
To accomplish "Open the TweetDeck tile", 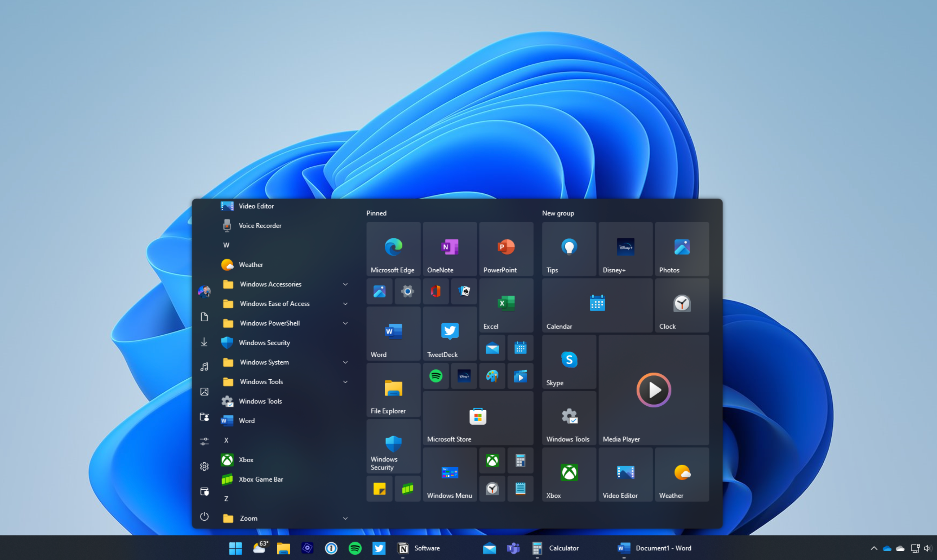I will click(x=450, y=333).
